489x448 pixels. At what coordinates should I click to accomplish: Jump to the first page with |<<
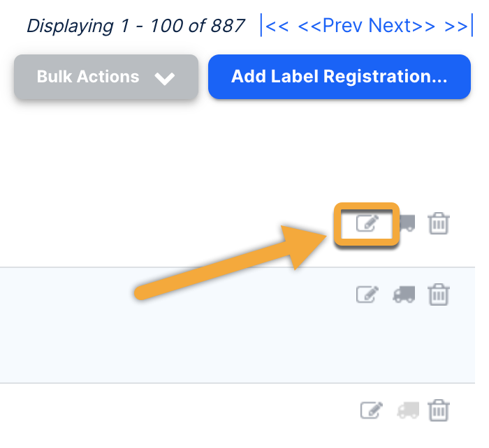point(275,26)
